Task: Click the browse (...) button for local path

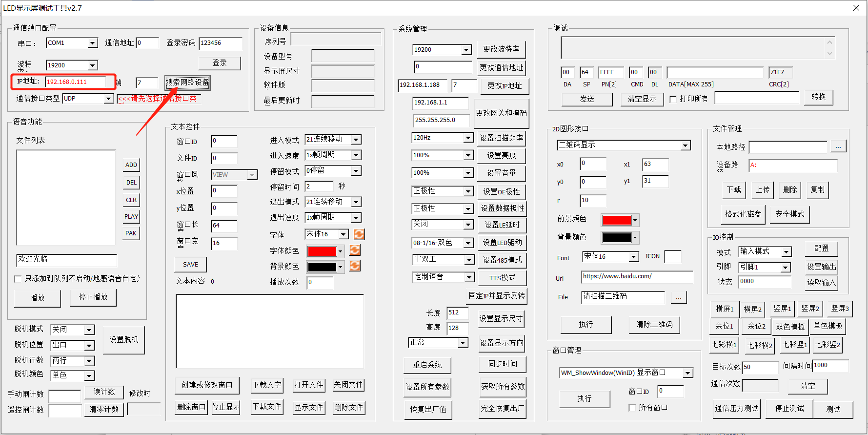Action: (x=838, y=147)
